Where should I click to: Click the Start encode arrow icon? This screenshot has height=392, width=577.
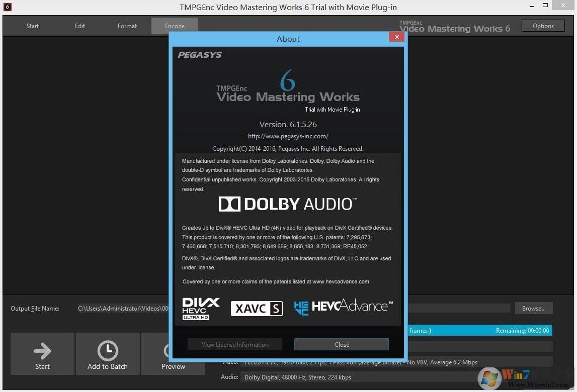click(x=42, y=350)
